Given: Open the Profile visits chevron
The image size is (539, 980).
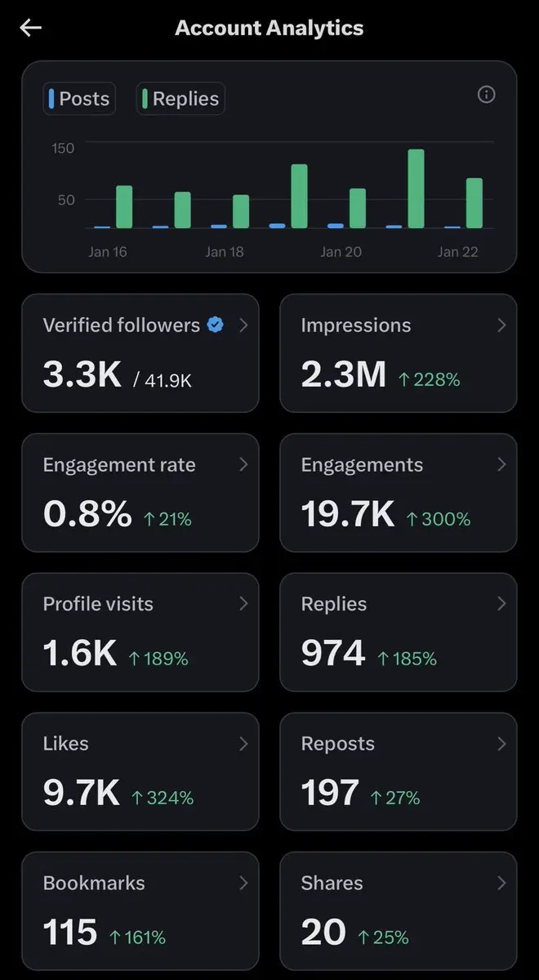Looking at the screenshot, I should (x=243, y=603).
